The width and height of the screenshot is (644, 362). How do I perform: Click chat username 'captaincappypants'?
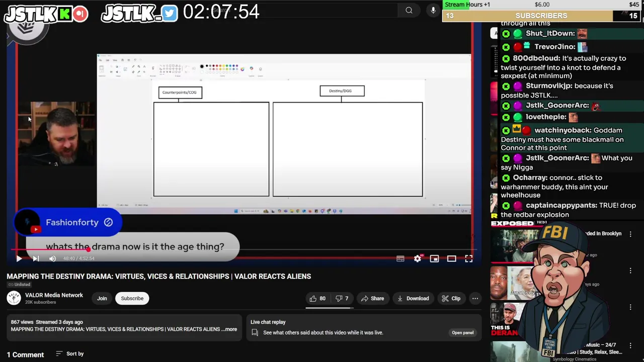coord(561,206)
